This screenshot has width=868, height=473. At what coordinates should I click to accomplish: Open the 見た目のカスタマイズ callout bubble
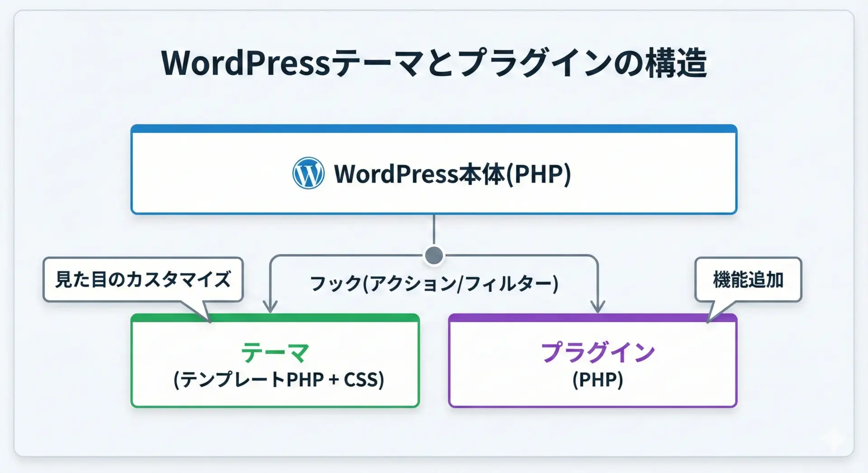[x=143, y=279]
